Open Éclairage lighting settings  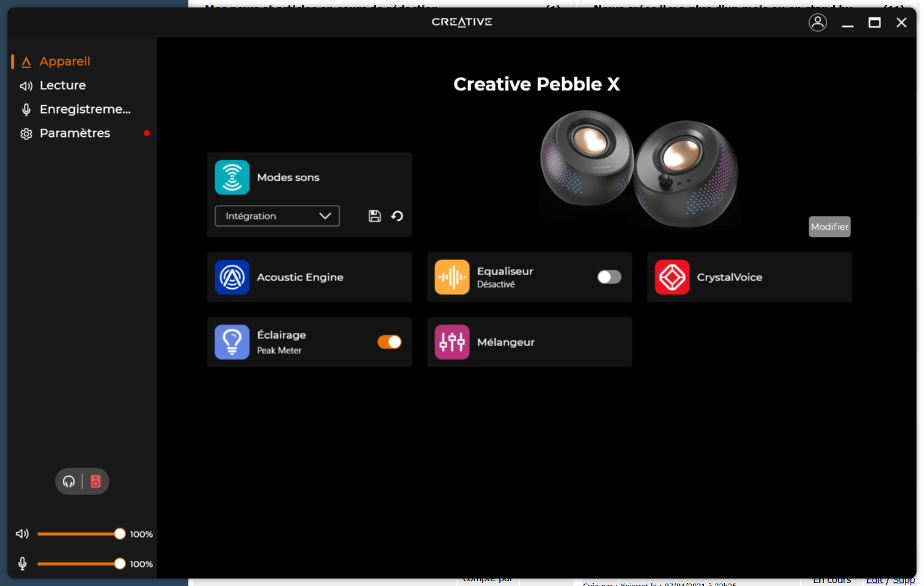(x=309, y=342)
